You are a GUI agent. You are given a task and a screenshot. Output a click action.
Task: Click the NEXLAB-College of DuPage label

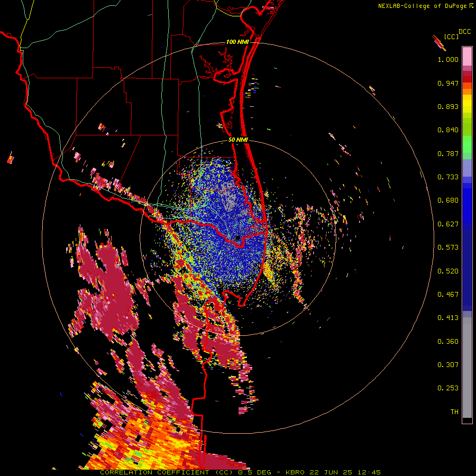point(423,6)
